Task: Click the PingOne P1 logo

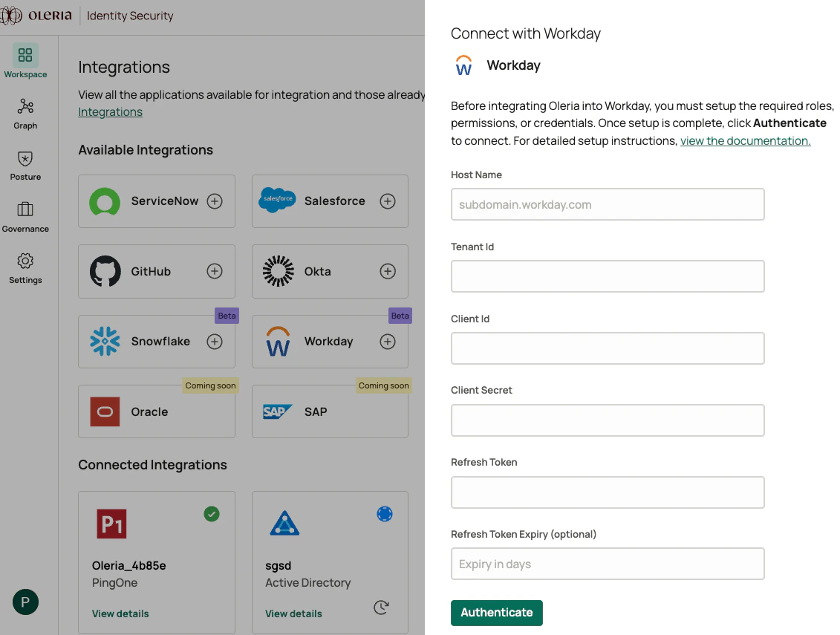Action: 111,524
